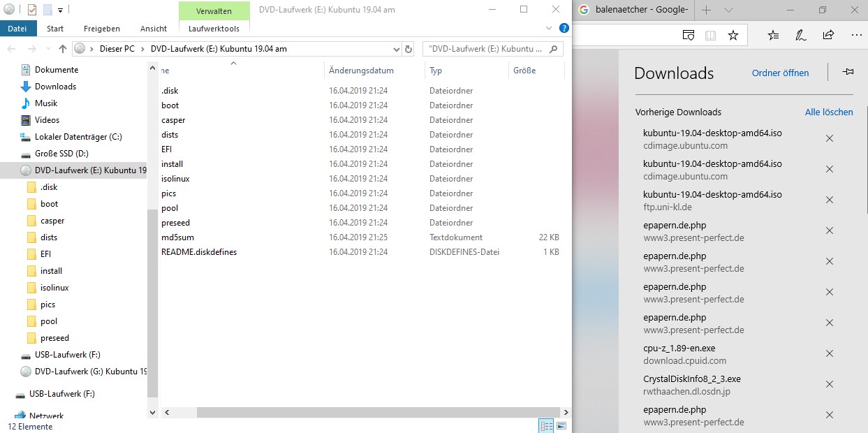The image size is (868, 433).
Task: Click Alle löschen to clear downloads
Action: point(829,112)
